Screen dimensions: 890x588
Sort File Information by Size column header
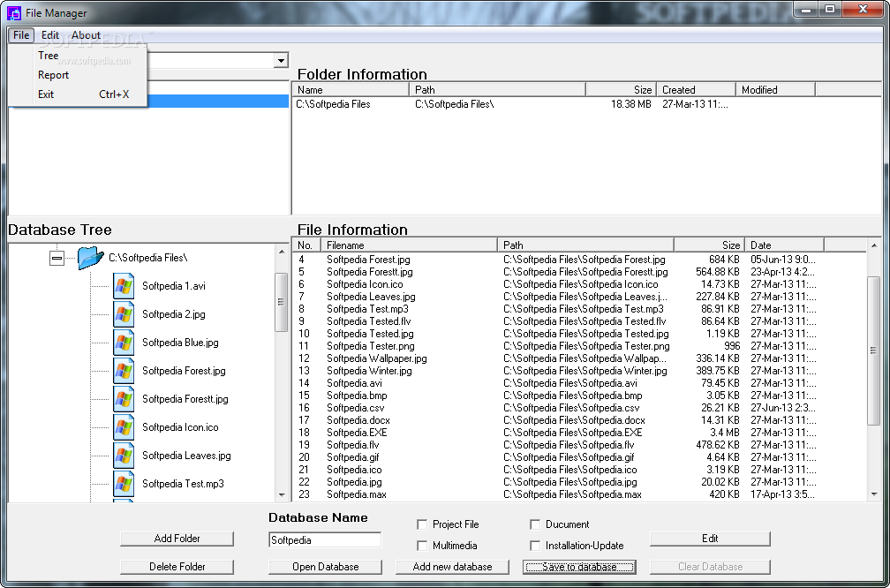pos(709,245)
